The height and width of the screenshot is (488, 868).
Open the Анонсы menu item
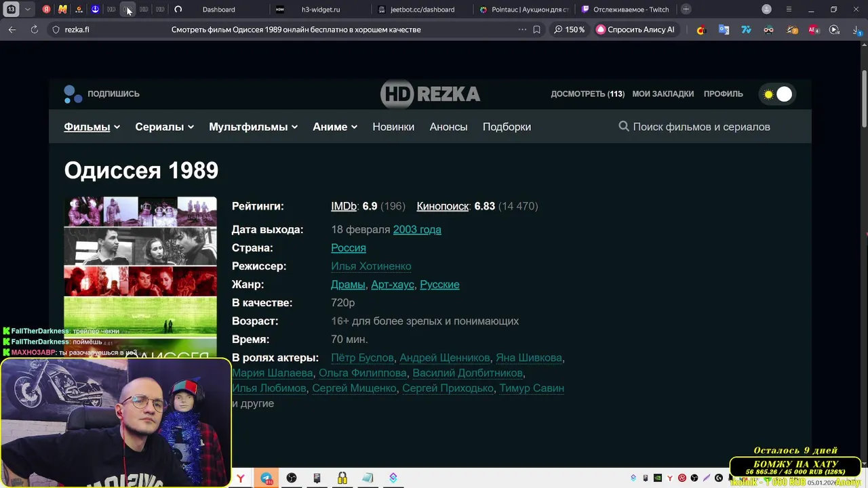tap(448, 127)
